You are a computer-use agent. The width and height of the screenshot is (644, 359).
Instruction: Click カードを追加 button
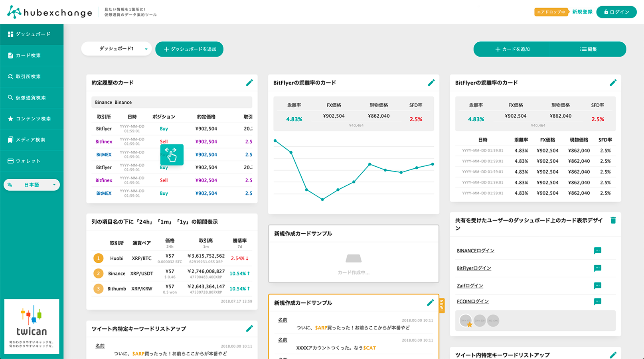coord(512,49)
